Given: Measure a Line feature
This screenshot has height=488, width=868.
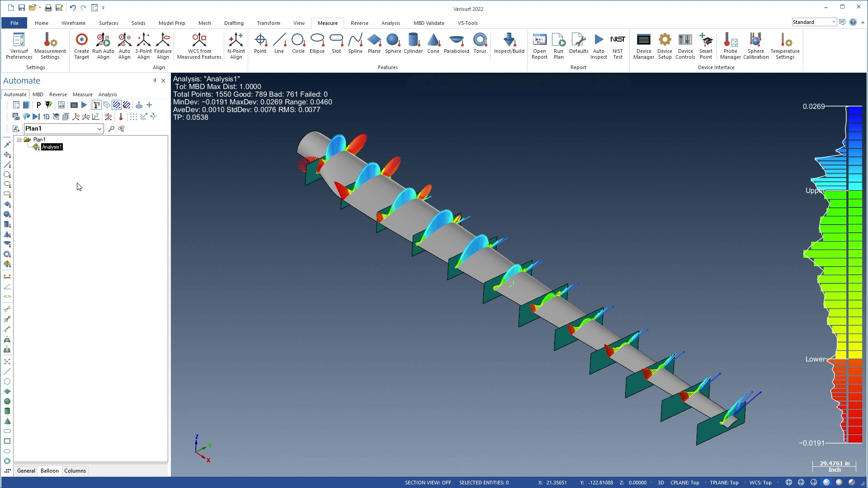Looking at the screenshot, I should tap(279, 43).
